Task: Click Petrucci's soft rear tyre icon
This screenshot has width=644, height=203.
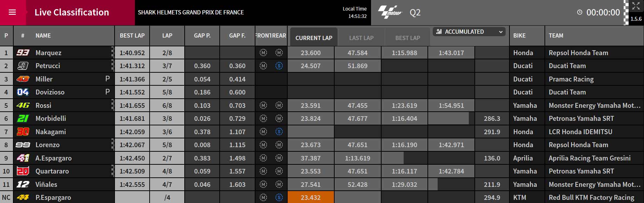Action: click(279, 66)
